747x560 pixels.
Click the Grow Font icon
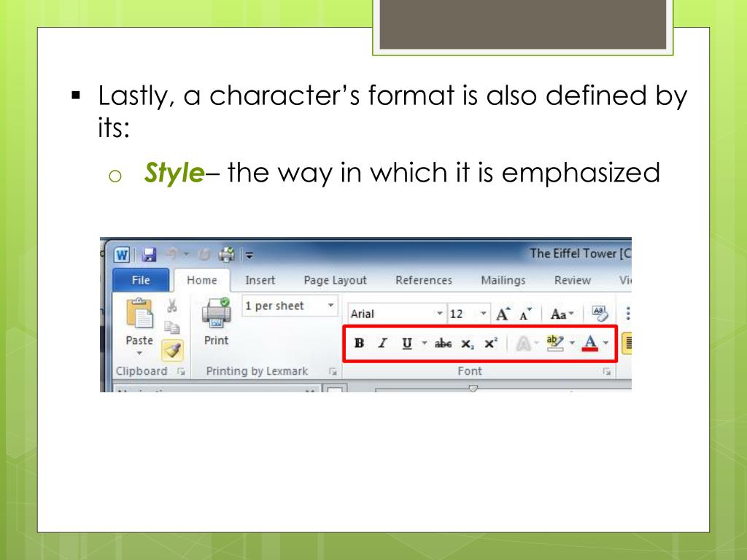click(503, 314)
